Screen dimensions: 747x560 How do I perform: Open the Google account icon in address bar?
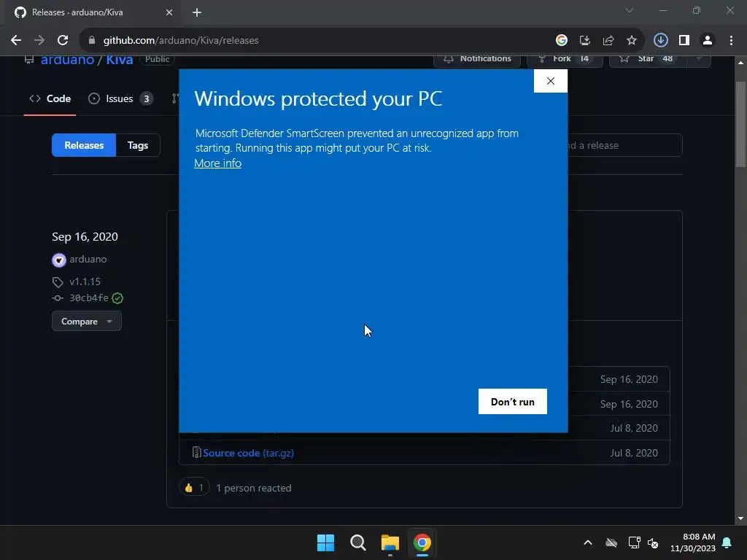pos(562,41)
